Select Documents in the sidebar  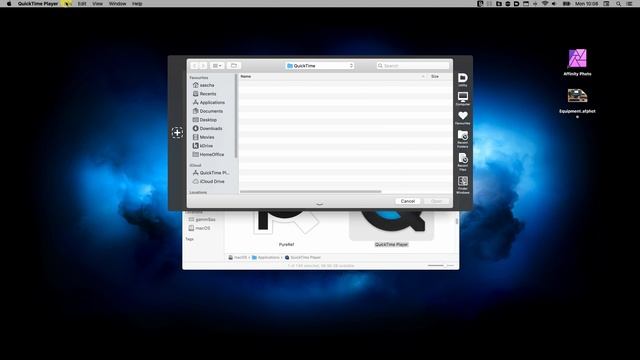(x=211, y=111)
